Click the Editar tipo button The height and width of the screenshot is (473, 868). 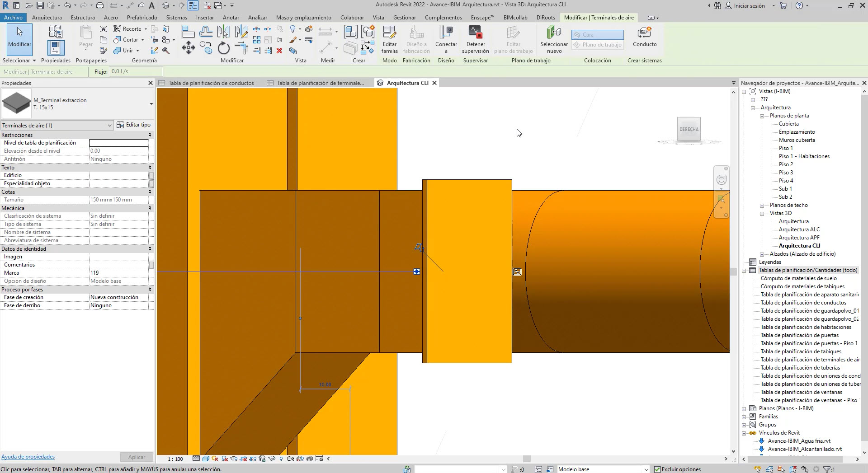[134, 125]
